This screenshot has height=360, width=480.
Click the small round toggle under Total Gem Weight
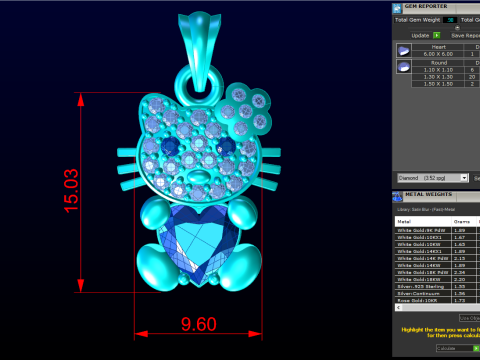tap(457, 28)
